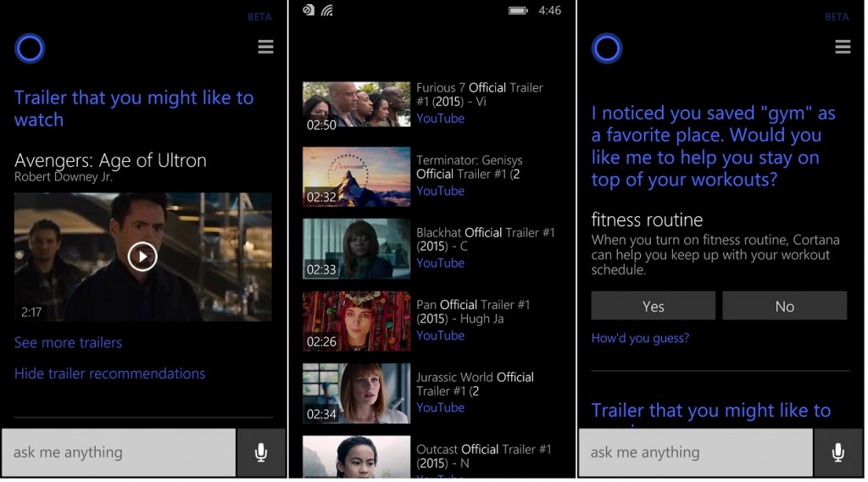Click the Robert Downey Jr. text
868x482 pixels.
[x=63, y=177]
